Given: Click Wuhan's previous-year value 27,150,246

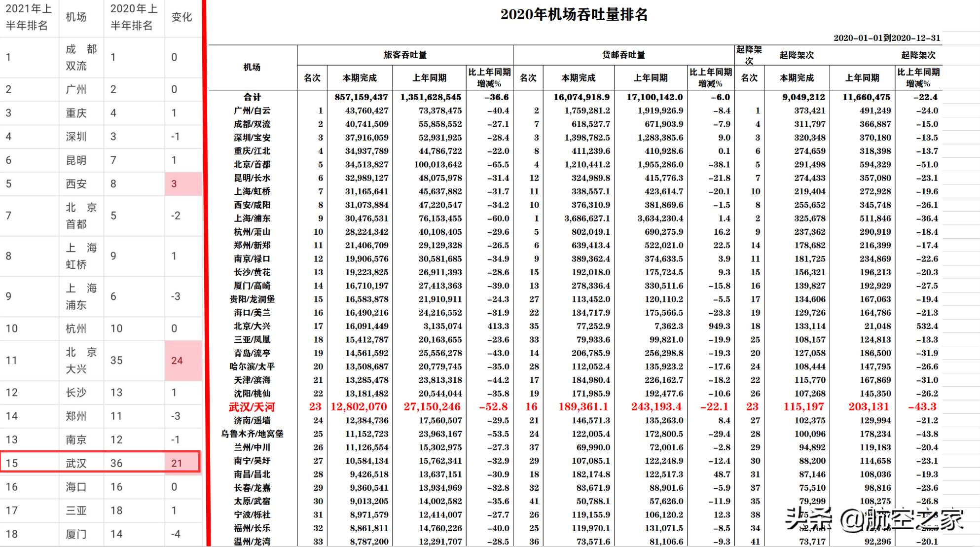Looking at the screenshot, I should coord(432,407).
